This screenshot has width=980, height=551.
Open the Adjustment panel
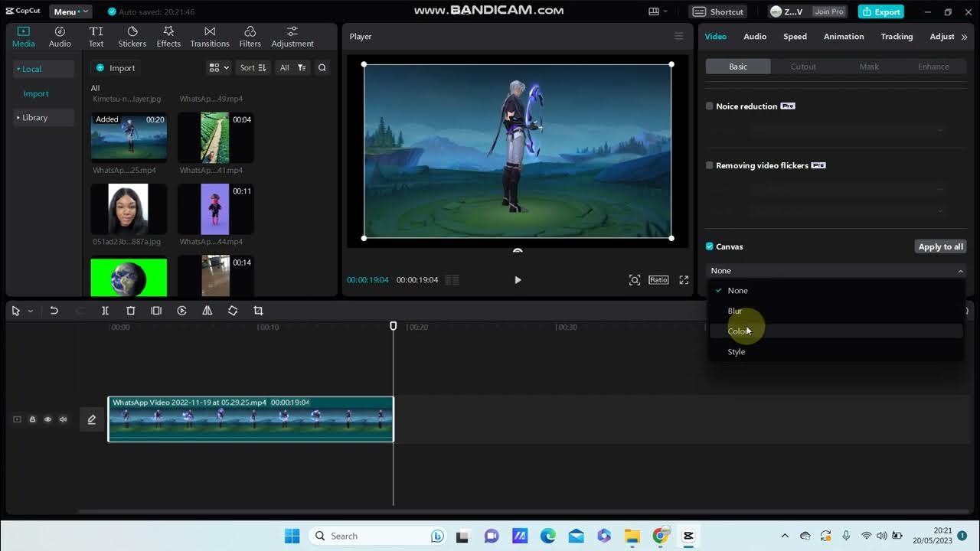(292, 37)
